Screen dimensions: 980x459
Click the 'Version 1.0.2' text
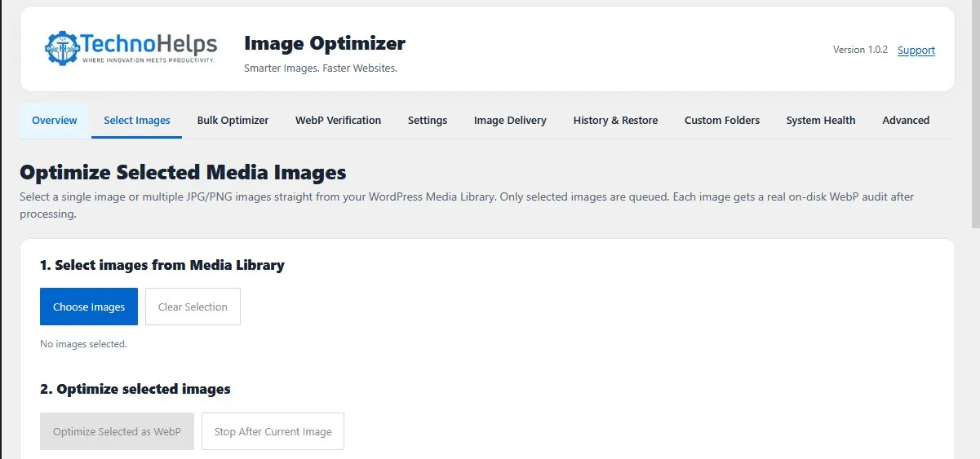860,50
